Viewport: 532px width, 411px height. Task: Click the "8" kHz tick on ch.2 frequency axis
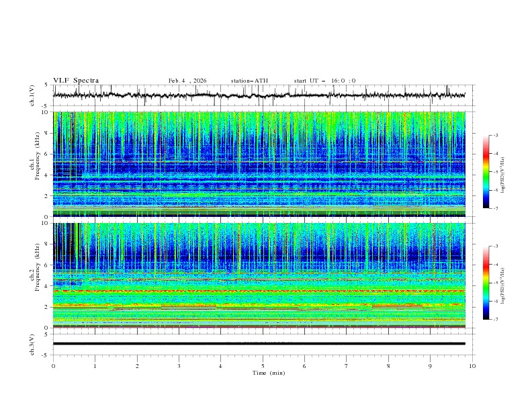point(47,244)
